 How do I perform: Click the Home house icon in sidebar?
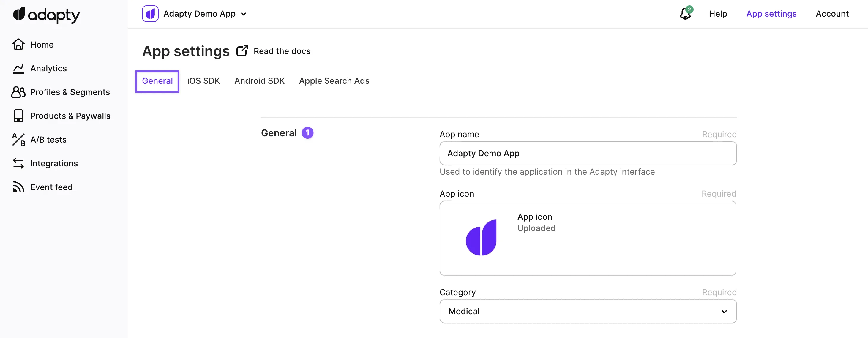(18, 45)
